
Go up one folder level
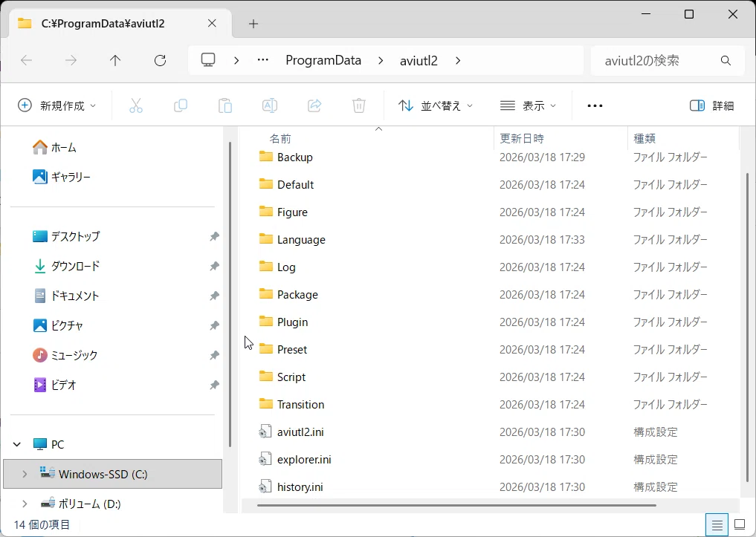pyautogui.click(x=115, y=61)
